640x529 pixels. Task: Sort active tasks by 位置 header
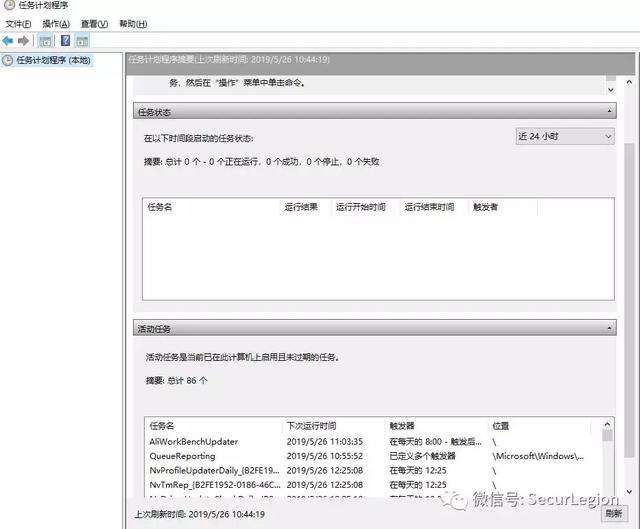pyautogui.click(x=501, y=426)
